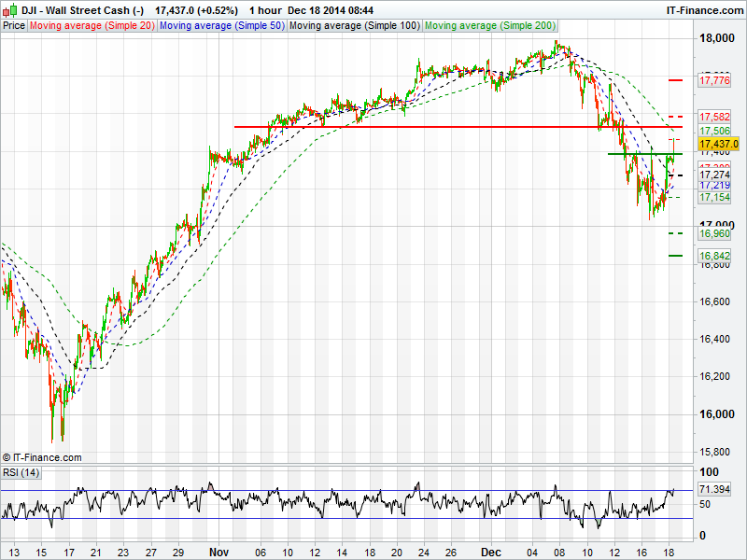Click the candlestick chart icon beside DJI title

pyautogui.click(x=10, y=9)
